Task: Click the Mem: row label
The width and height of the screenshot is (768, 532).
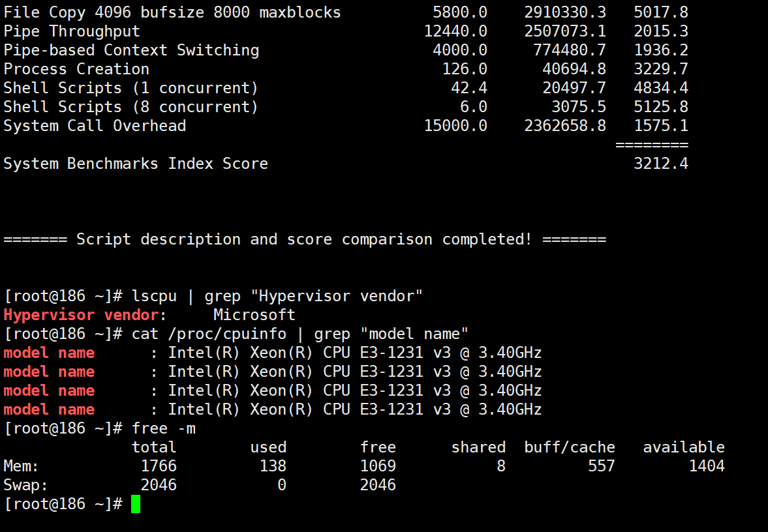Action: [22, 466]
